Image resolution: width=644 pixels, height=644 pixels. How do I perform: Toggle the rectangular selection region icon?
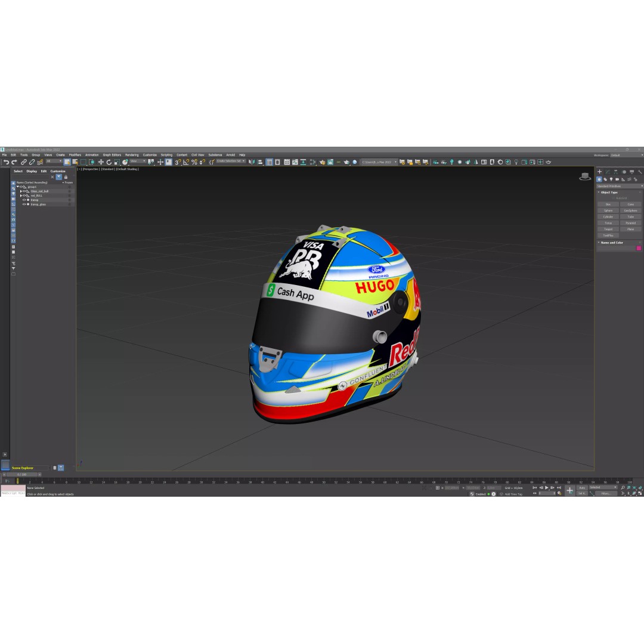click(x=83, y=162)
